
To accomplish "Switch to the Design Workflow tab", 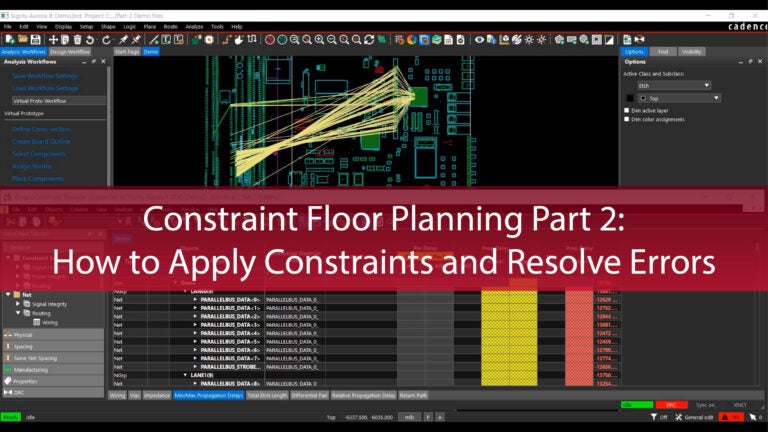I will pyautogui.click(x=70, y=52).
